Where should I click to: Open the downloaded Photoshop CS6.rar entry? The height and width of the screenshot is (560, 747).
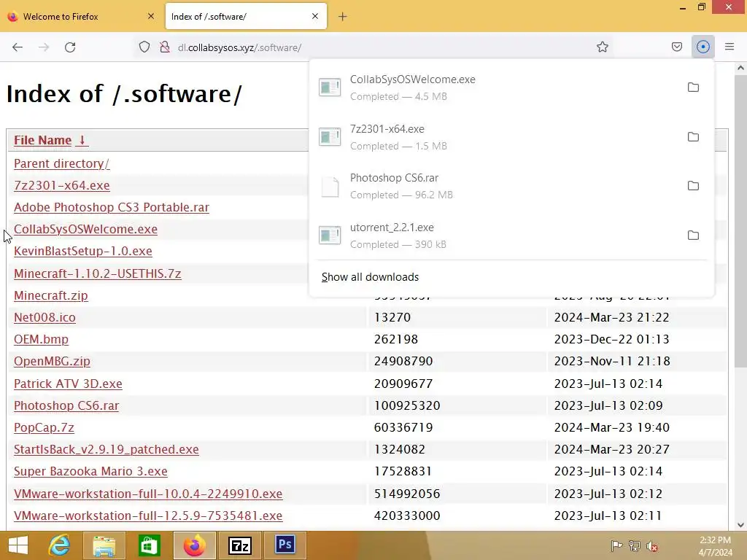[x=496, y=186]
